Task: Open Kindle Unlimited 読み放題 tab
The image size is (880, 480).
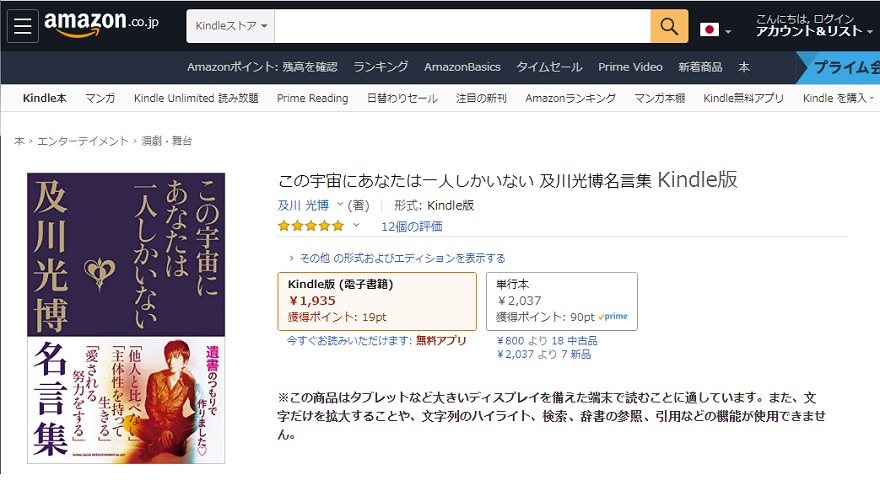Action: click(x=196, y=98)
